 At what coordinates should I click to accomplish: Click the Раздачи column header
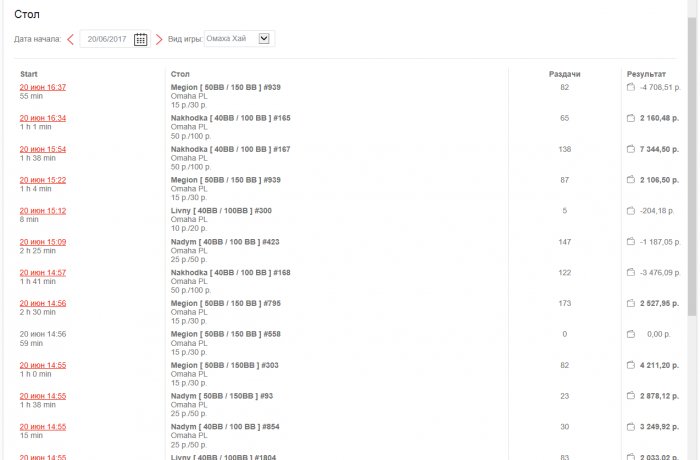[564, 74]
